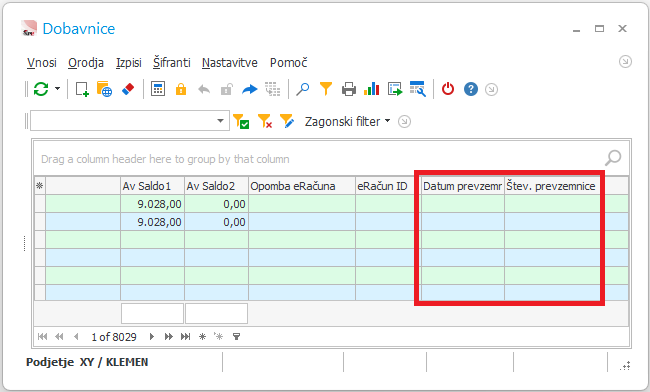Edit filter with funnel pencil icon

[x=287, y=121]
